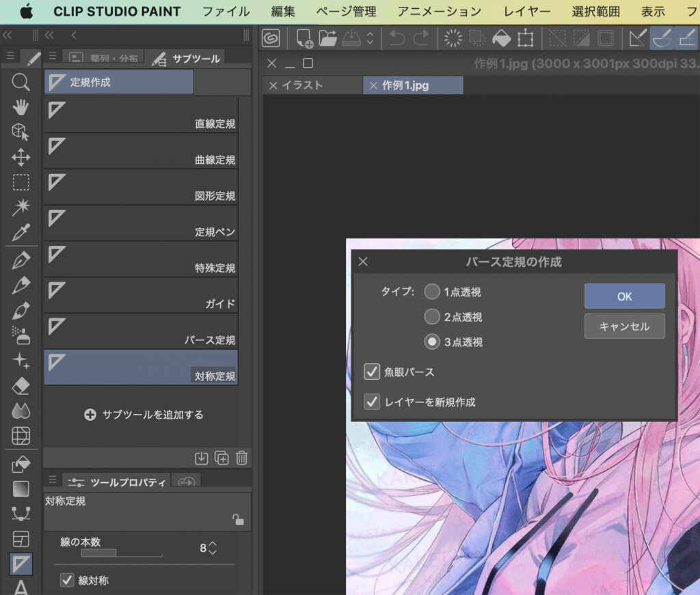Open save dropdown arrows in command bar
This screenshot has width=700, height=595.
tap(370, 38)
